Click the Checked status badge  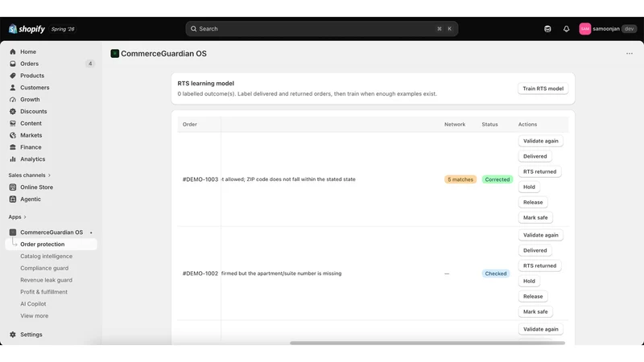click(x=496, y=274)
